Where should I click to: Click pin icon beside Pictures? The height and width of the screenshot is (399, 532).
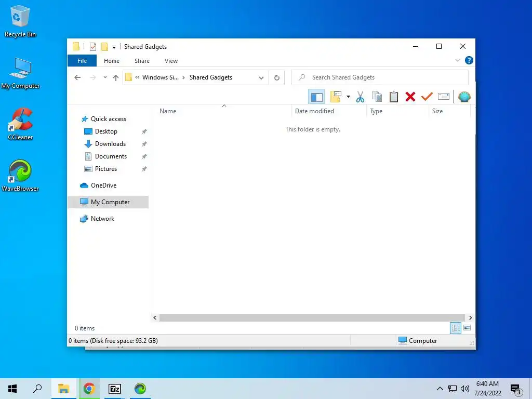(144, 169)
